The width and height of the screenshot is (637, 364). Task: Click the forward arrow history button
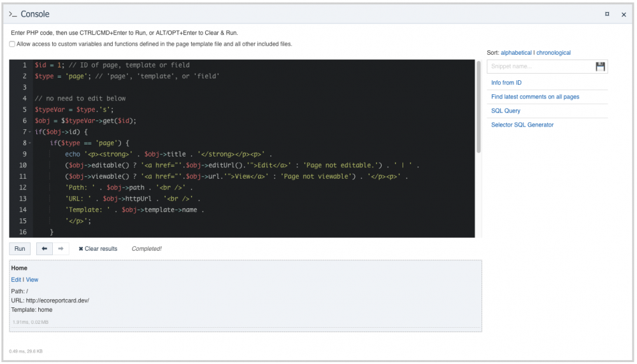click(61, 249)
